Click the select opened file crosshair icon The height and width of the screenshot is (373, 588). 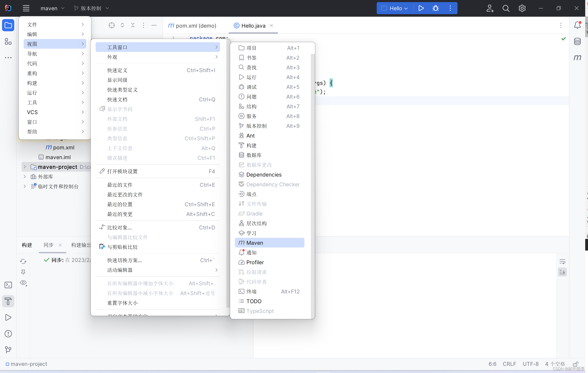point(112,25)
